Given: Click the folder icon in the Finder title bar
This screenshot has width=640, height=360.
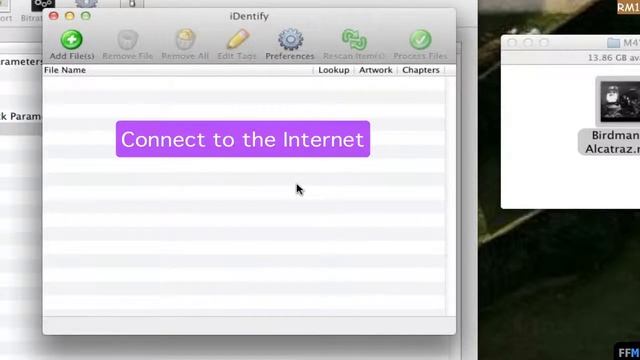Looking at the screenshot, I should tap(613, 43).
